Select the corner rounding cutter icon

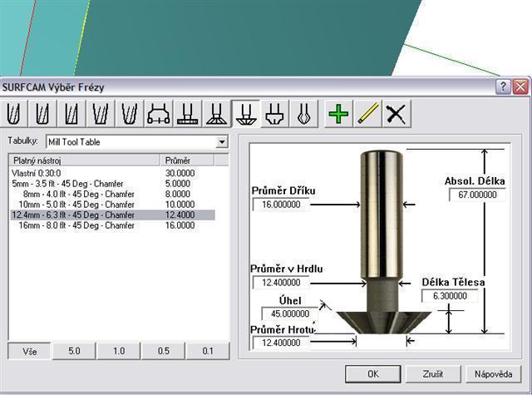[x=275, y=114]
